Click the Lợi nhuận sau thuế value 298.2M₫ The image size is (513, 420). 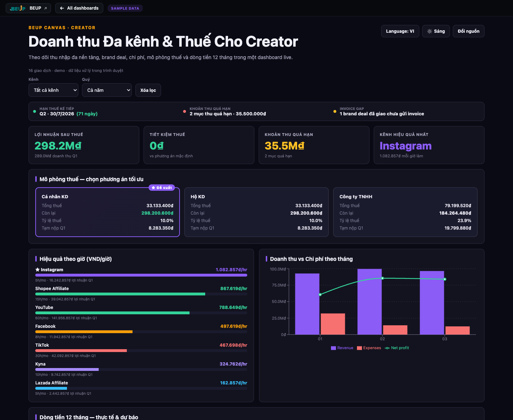(x=58, y=146)
